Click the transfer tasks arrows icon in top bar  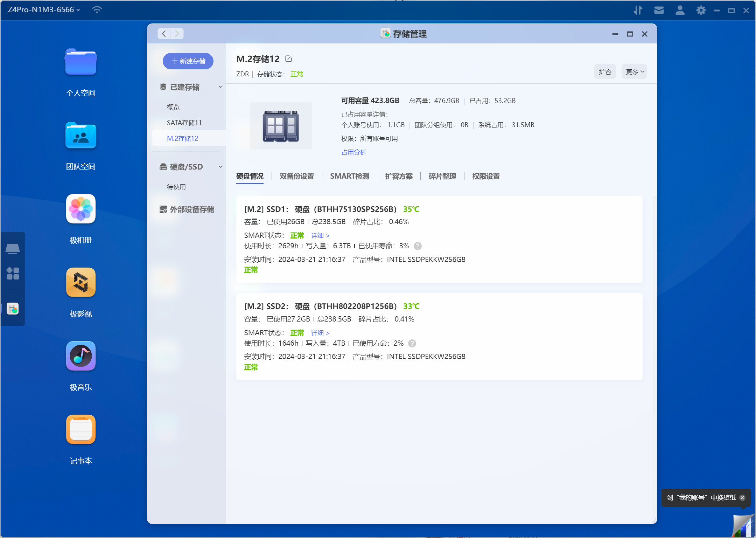coord(638,10)
